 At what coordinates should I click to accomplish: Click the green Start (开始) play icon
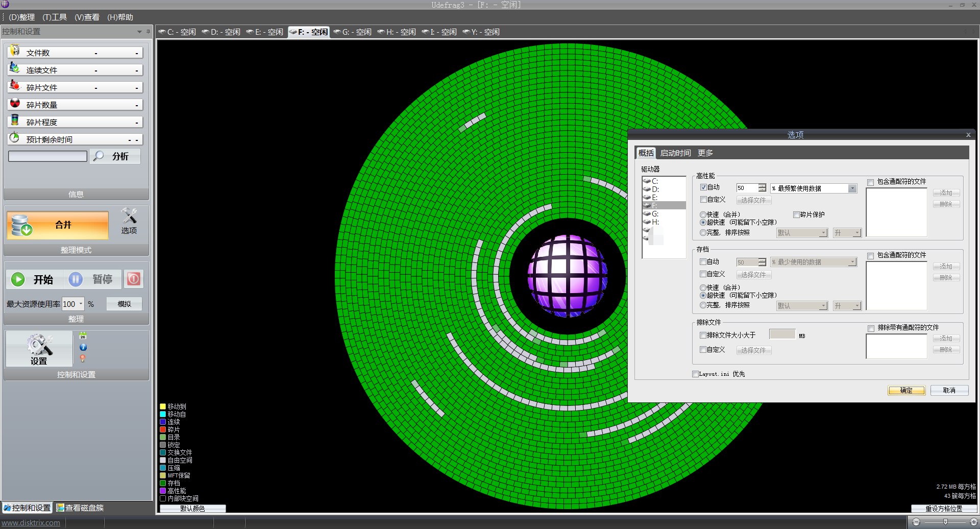[x=18, y=279]
